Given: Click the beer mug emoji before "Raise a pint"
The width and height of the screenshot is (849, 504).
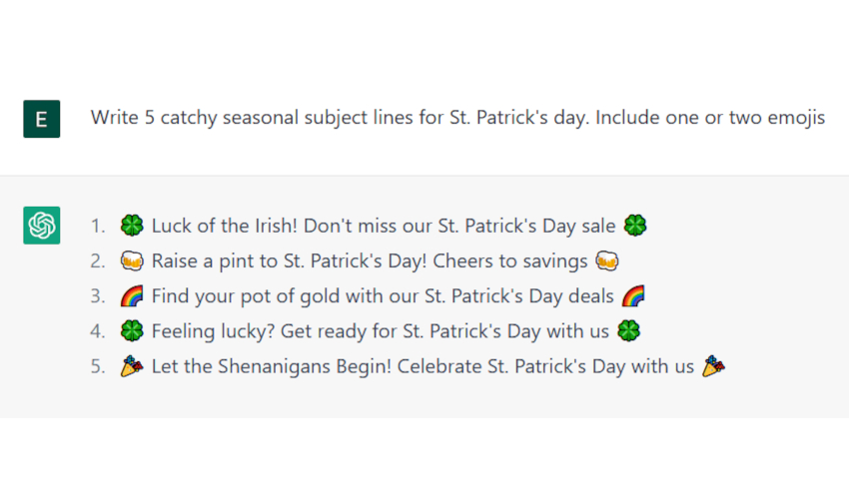Looking at the screenshot, I should (132, 261).
